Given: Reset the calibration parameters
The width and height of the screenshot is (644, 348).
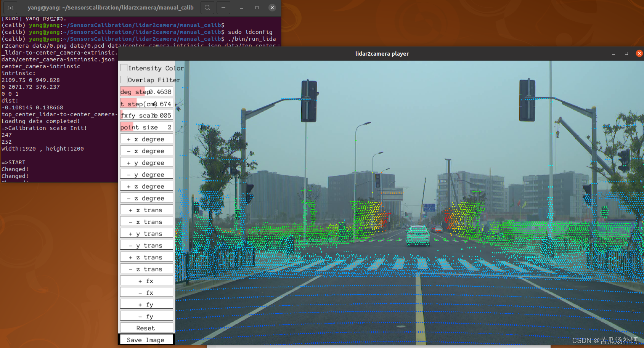Looking at the screenshot, I should (146, 327).
